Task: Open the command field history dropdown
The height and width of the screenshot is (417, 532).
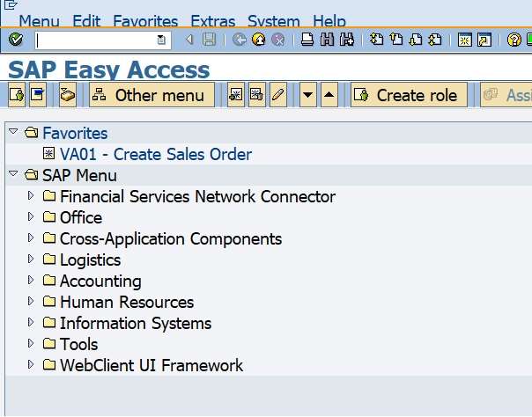Action: click(161, 40)
